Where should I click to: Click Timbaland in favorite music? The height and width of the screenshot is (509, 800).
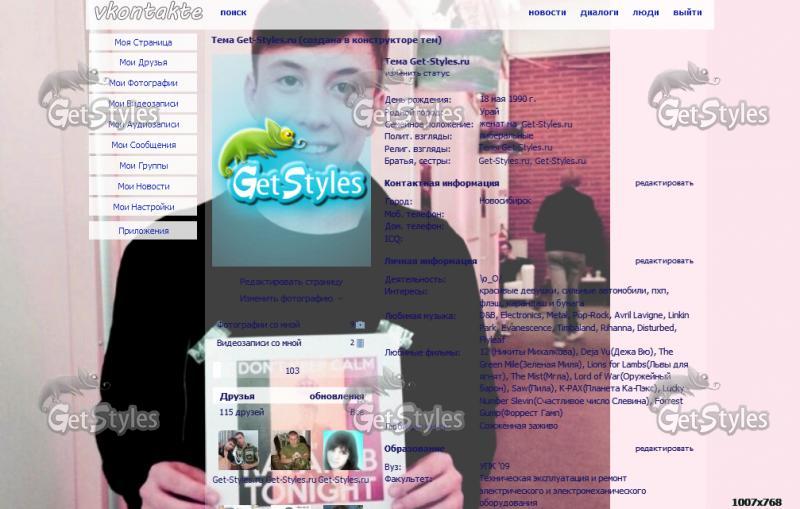576,328
